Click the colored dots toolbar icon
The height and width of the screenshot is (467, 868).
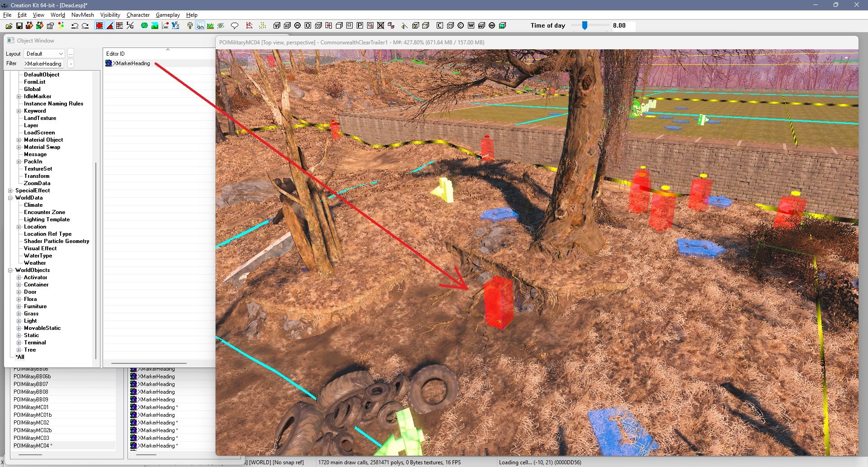(x=61, y=26)
